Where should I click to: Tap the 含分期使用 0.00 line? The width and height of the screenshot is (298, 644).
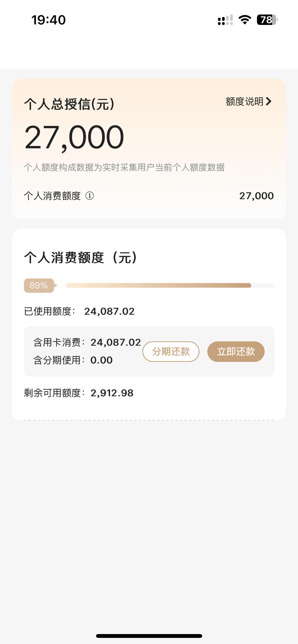click(x=73, y=360)
